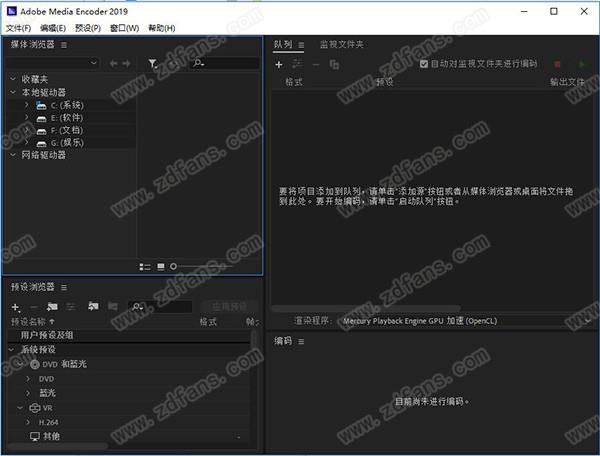Click the media browser search input field
This screenshot has width=600, height=456.
point(224,63)
